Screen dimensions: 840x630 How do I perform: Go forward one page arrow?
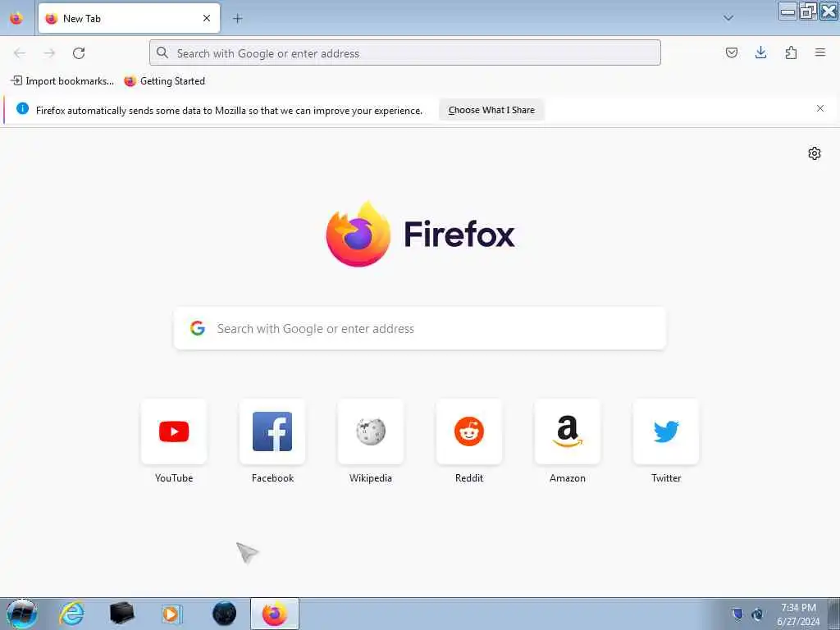point(49,52)
